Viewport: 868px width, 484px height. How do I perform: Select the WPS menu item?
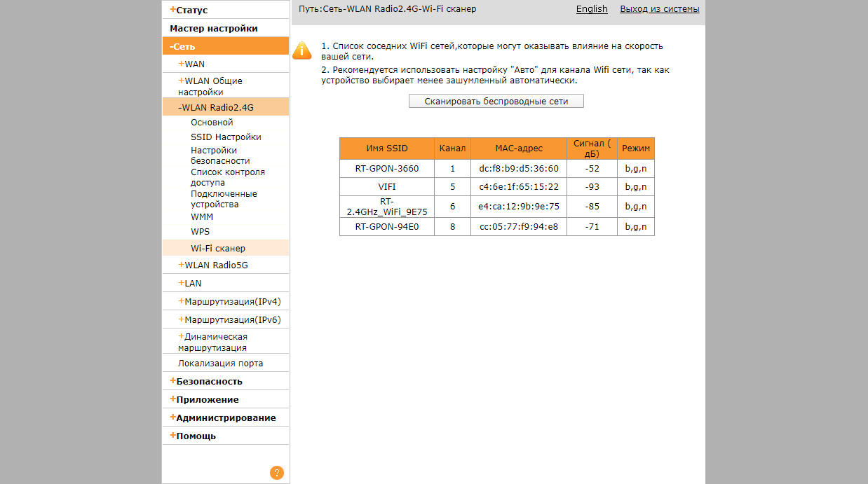200,232
